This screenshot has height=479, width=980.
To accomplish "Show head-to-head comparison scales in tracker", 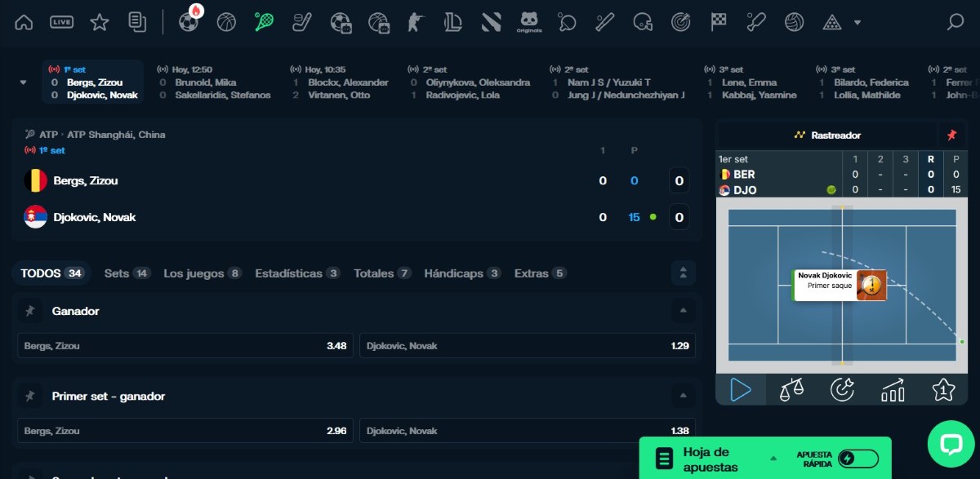I will click(791, 390).
